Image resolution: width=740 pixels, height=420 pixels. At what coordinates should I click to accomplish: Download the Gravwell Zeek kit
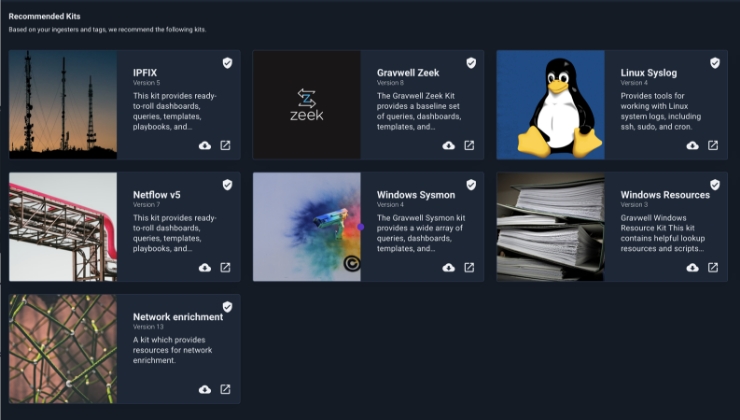pos(449,145)
